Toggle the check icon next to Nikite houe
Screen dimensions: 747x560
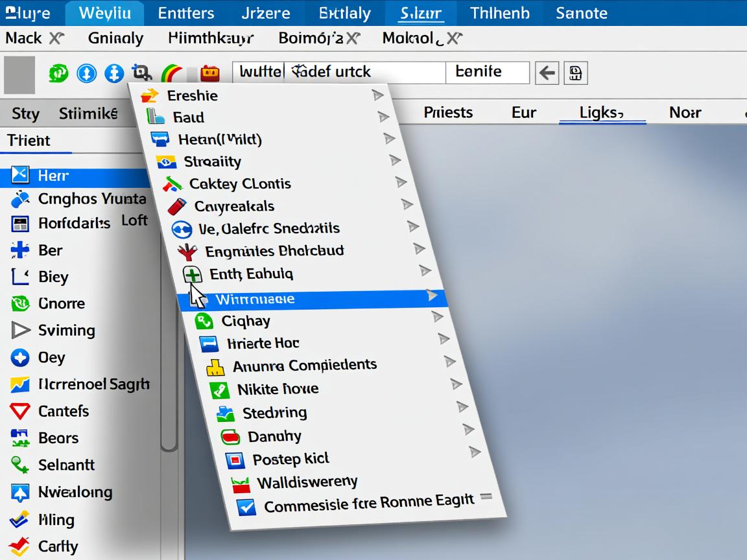tap(220, 390)
